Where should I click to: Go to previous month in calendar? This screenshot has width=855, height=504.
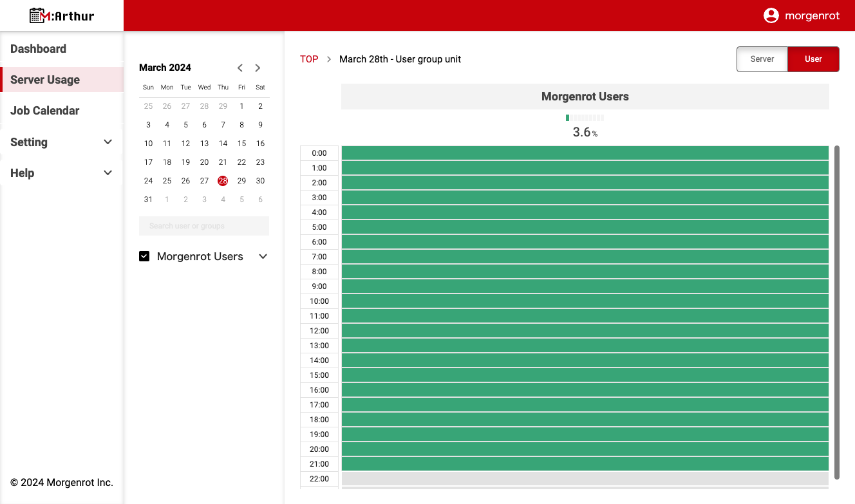tap(240, 68)
